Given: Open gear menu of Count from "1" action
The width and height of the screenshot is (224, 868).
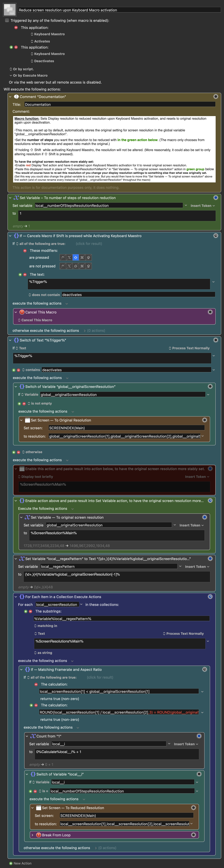Looking at the screenshot, I should [199, 736].
